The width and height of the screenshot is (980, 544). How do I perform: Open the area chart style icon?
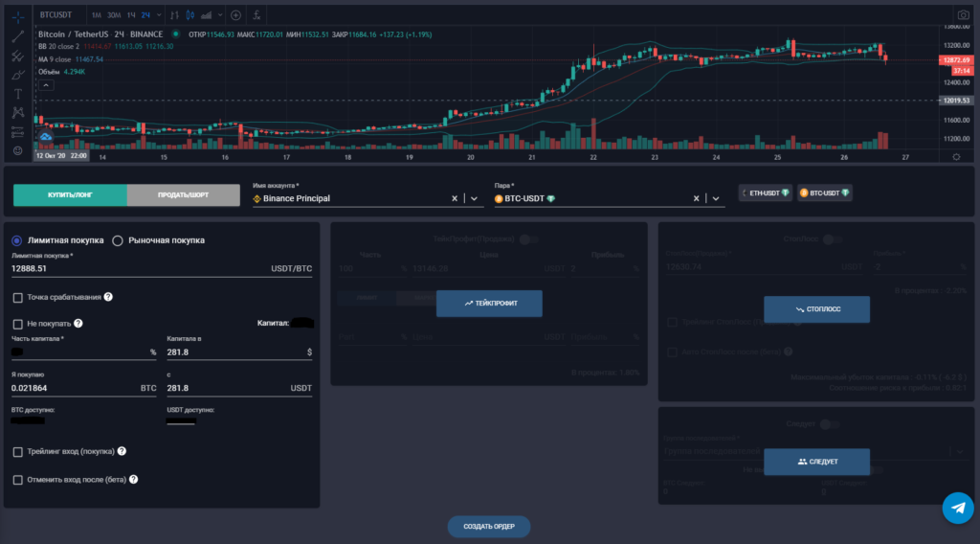click(207, 15)
